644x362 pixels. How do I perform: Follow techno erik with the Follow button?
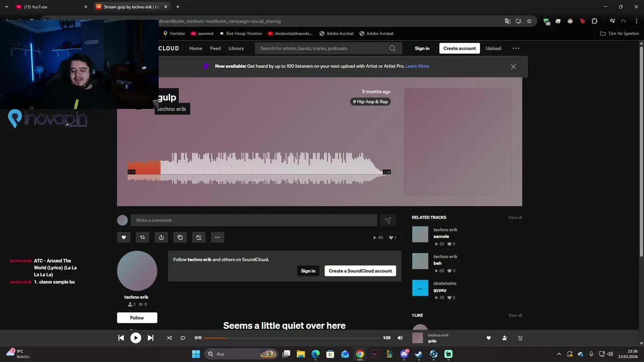(x=137, y=318)
